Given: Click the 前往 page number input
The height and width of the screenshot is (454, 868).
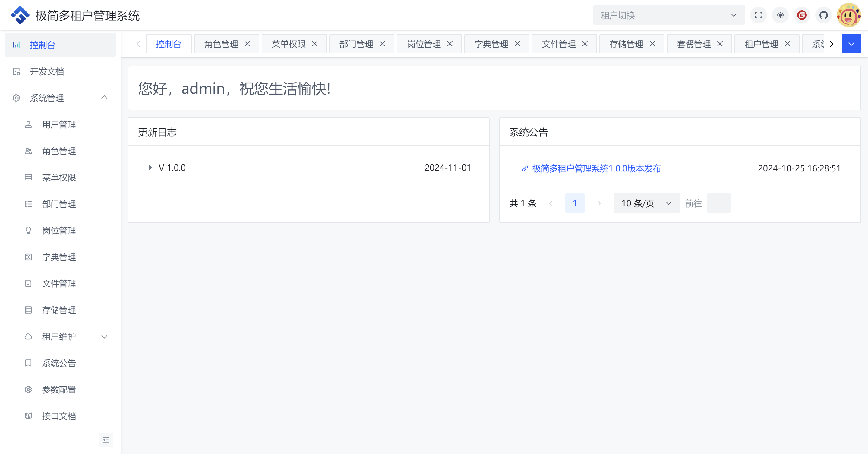Looking at the screenshot, I should click(718, 203).
